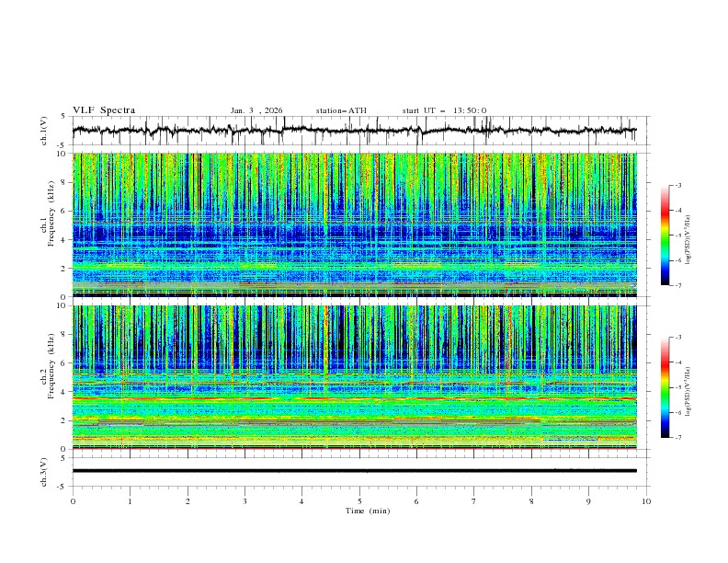Click the "station=ATH" header text
This screenshot has height=563, width=728.
pyautogui.click(x=341, y=110)
